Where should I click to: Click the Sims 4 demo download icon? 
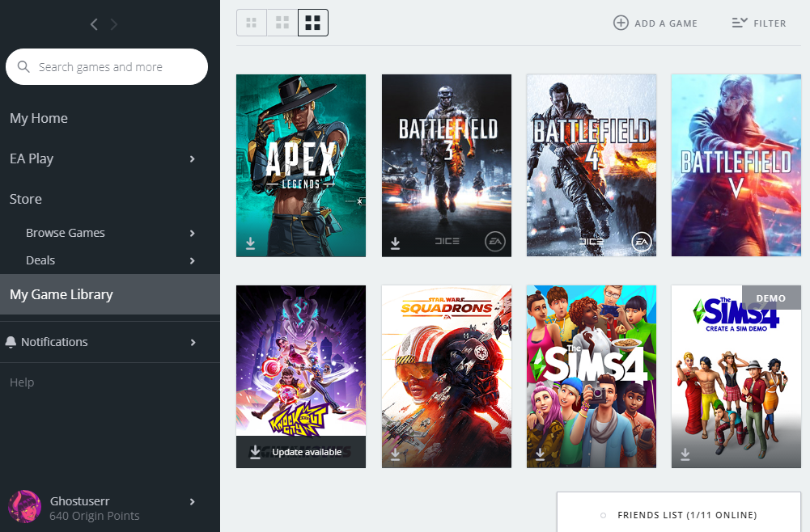[x=685, y=454]
